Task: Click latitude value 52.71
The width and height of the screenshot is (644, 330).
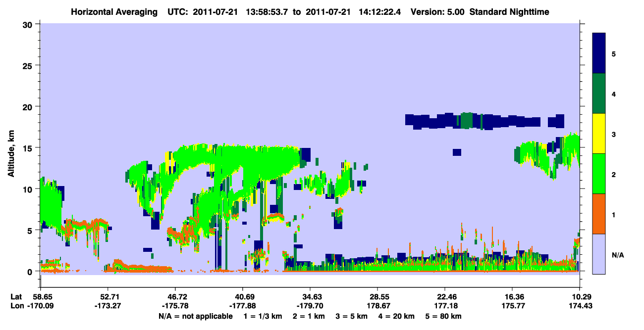Action: click(x=107, y=296)
